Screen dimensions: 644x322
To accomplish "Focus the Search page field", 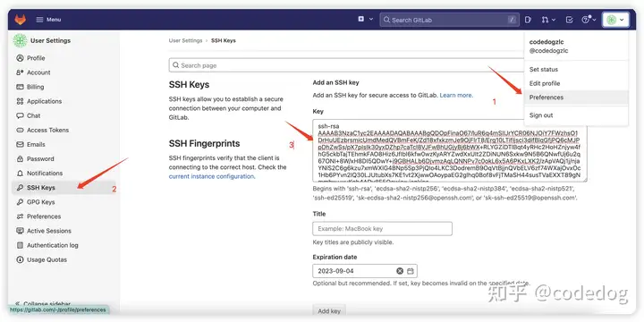I will (347, 65).
